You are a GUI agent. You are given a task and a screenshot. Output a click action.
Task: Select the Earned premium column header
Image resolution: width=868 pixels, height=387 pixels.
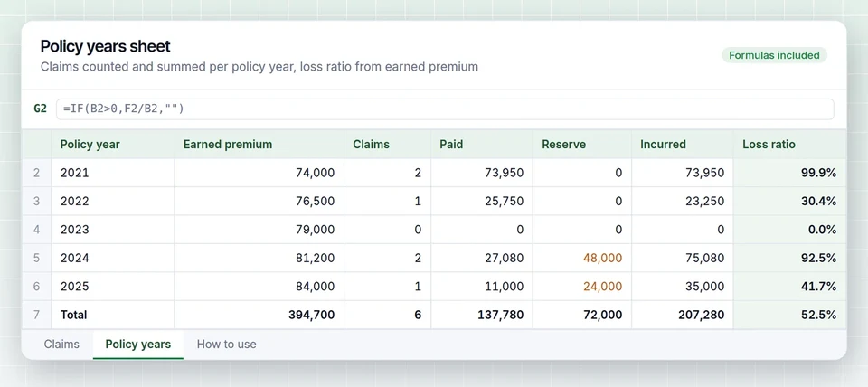click(259, 145)
